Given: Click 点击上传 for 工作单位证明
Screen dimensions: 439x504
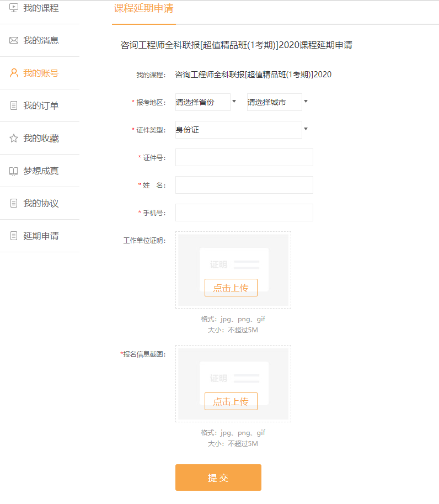Looking at the screenshot, I should click(x=231, y=288).
